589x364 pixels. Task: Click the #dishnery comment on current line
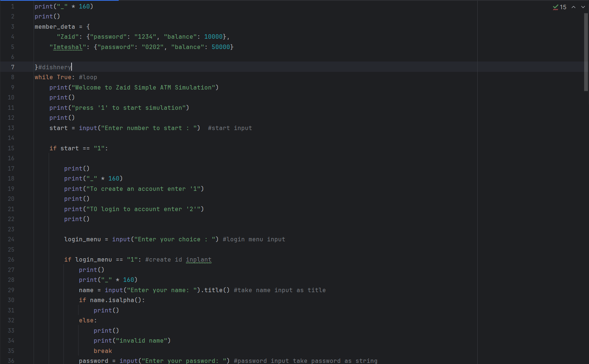point(55,67)
